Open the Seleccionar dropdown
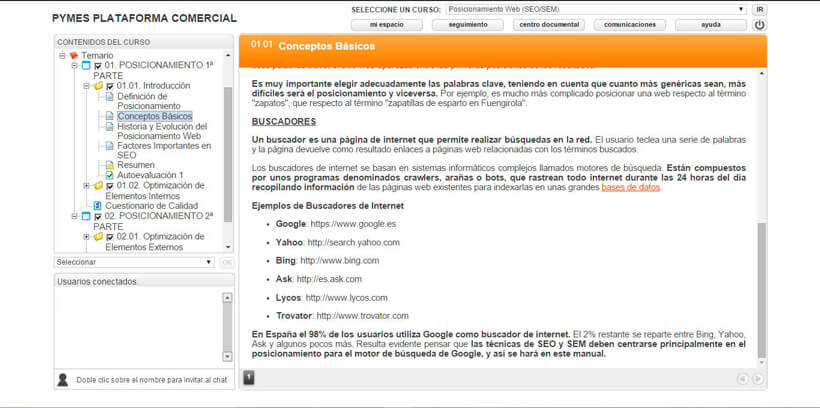 point(134,262)
